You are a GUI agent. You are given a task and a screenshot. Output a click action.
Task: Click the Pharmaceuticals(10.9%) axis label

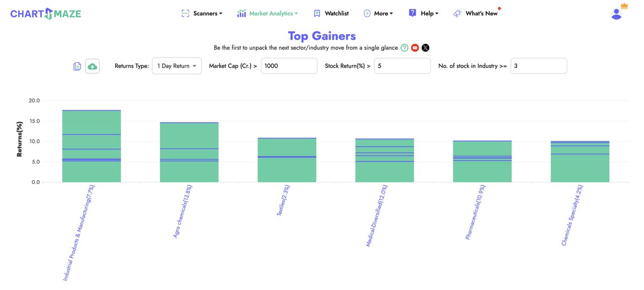476,212
